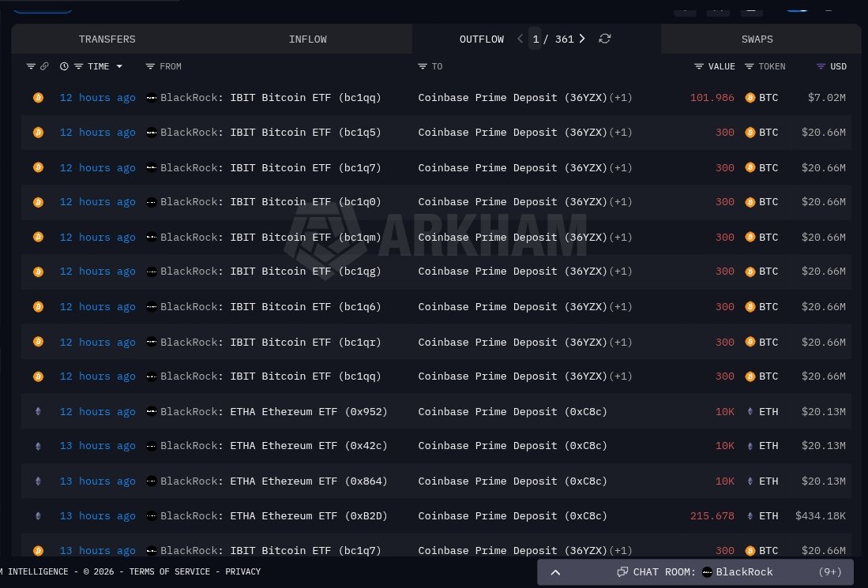The image size is (868, 588).
Task: Click the refresh icon next to pagination
Action: 604,39
